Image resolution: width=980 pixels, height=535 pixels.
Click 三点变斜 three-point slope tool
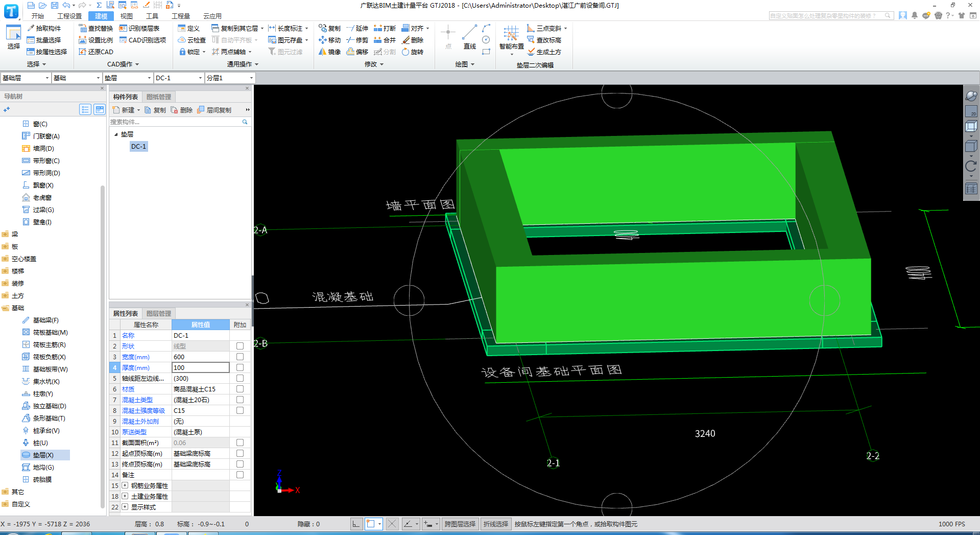coord(547,28)
